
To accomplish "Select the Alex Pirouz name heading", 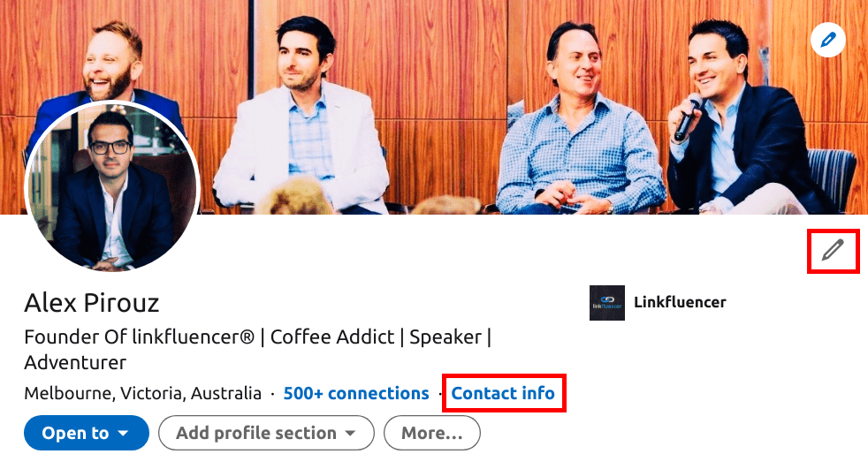I will (92, 302).
